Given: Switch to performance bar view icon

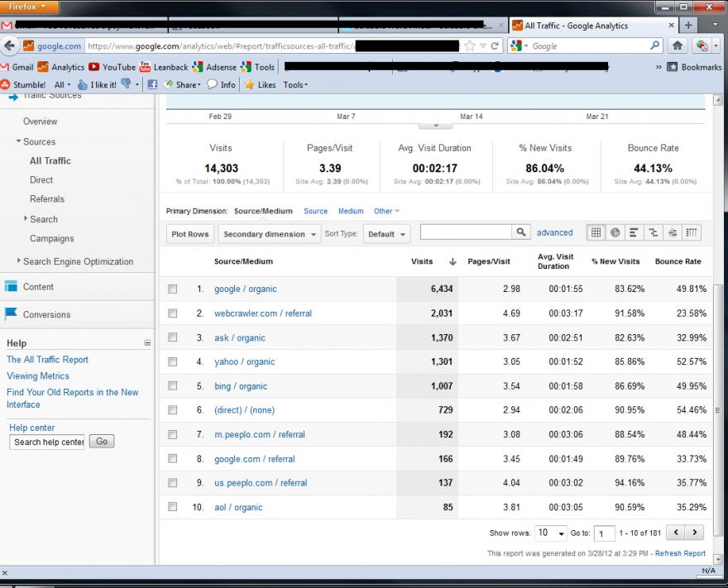Looking at the screenshot, I should [x=634, y=232].
